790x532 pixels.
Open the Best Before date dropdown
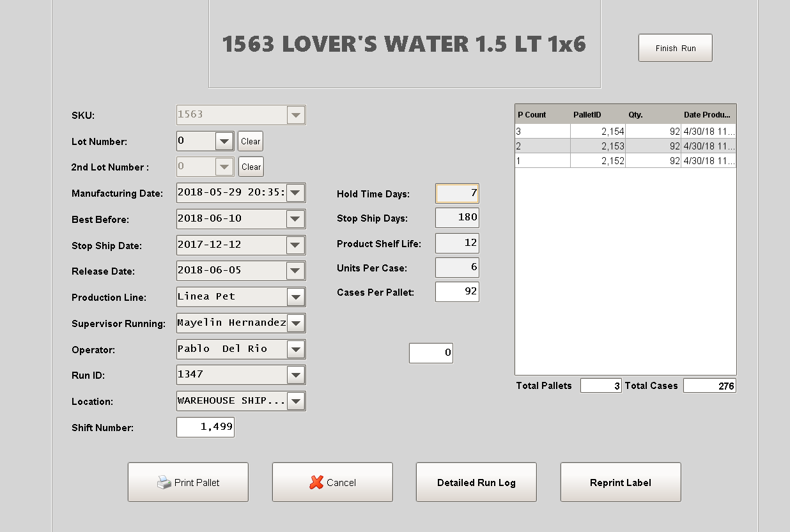295,219
